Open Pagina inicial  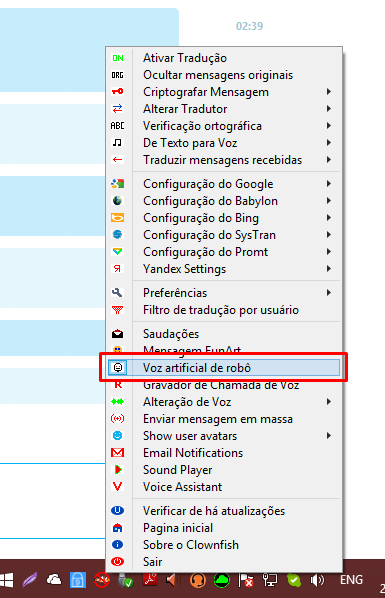click(224, 528)
